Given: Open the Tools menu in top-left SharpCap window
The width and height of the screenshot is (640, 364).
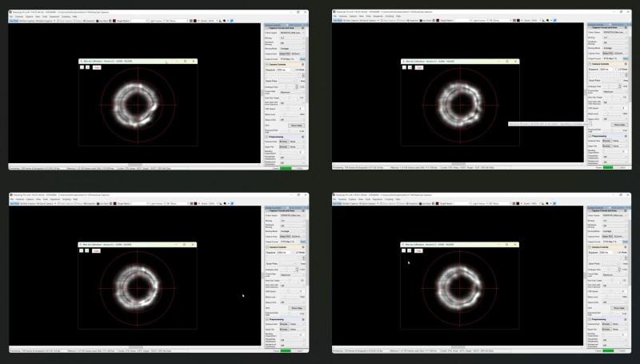Looking at the screenshot, I should point(45,17).
